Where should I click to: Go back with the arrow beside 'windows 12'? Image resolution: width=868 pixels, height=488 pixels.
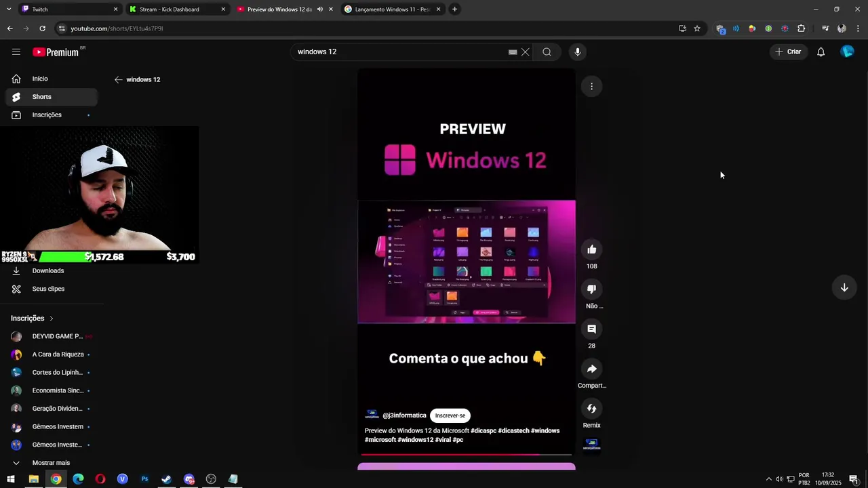pos(119,80)
